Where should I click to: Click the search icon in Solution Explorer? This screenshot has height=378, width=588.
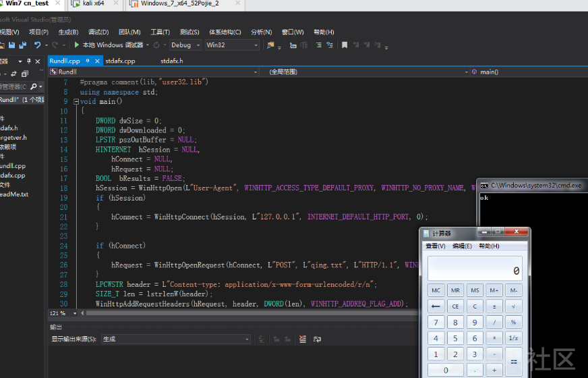34,86
